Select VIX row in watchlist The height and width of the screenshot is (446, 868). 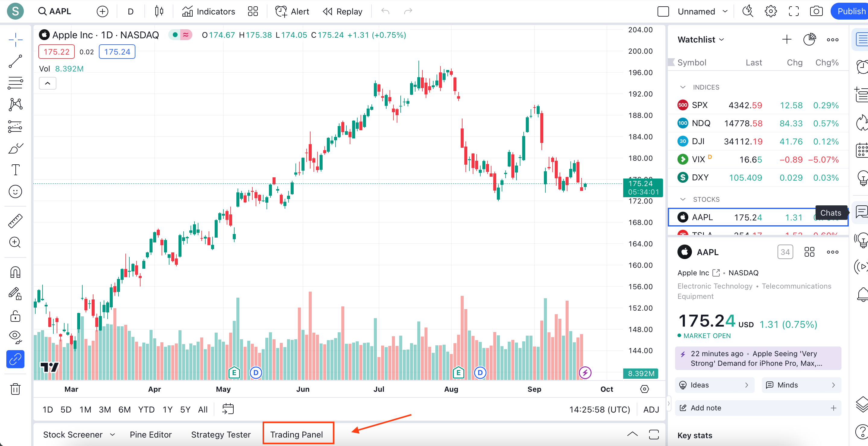tap(758, 160)
